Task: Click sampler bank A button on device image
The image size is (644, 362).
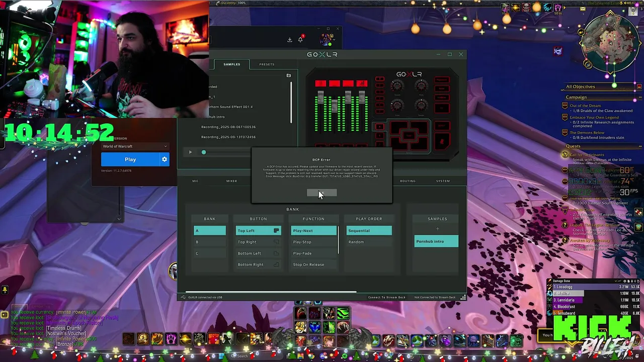Action: coord(380,127)
